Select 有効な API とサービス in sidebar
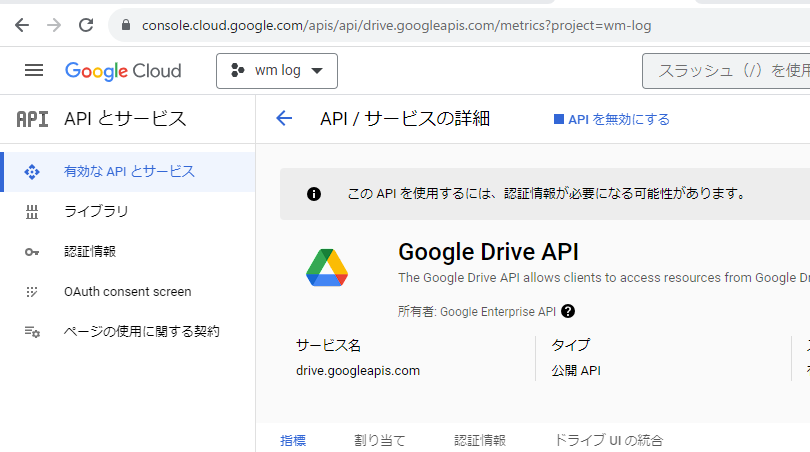Screen dimensions: 810x452 129,172
